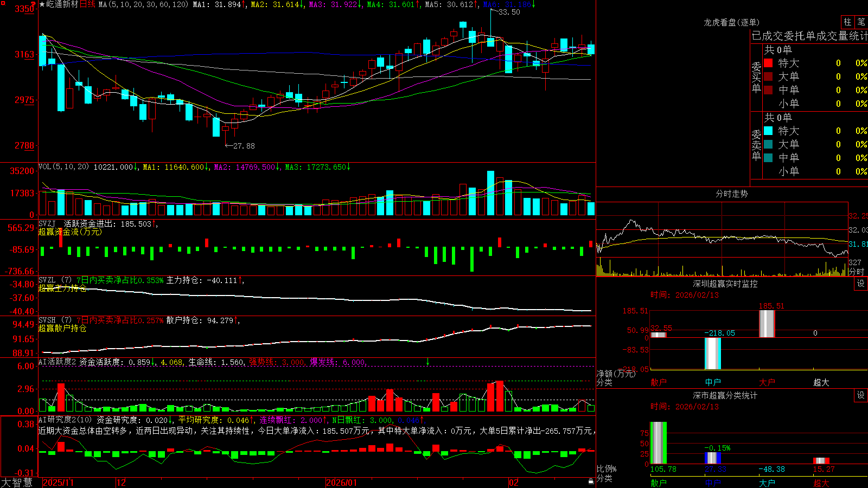Click the 委买单 section label
The image size is (868, 488).
[756, 77]
